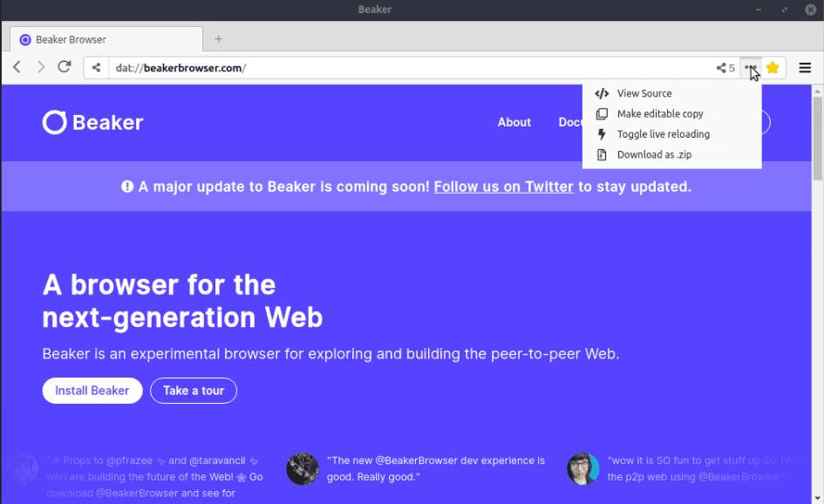
Task: Maximize the Beaker window
Action: coord(785,10)
